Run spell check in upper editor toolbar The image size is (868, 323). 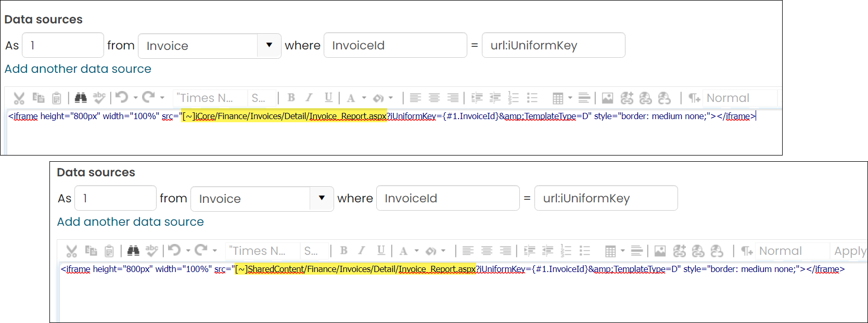99,97
